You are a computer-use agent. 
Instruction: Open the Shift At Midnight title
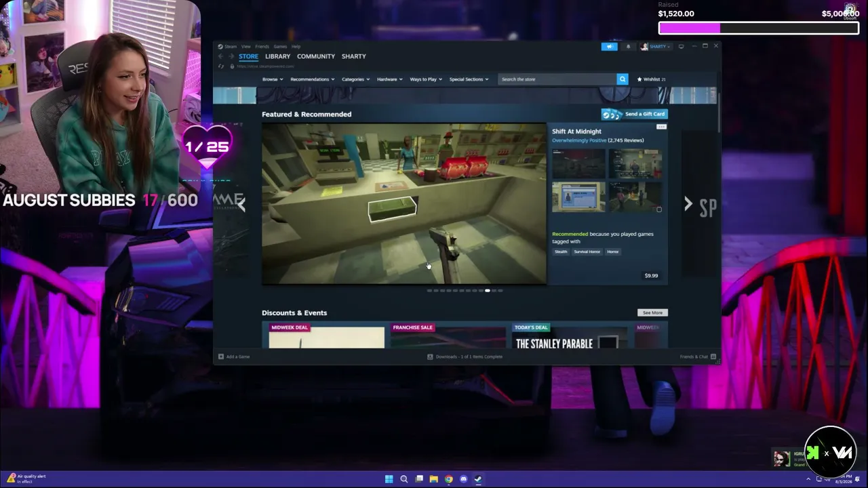(576, 131)
